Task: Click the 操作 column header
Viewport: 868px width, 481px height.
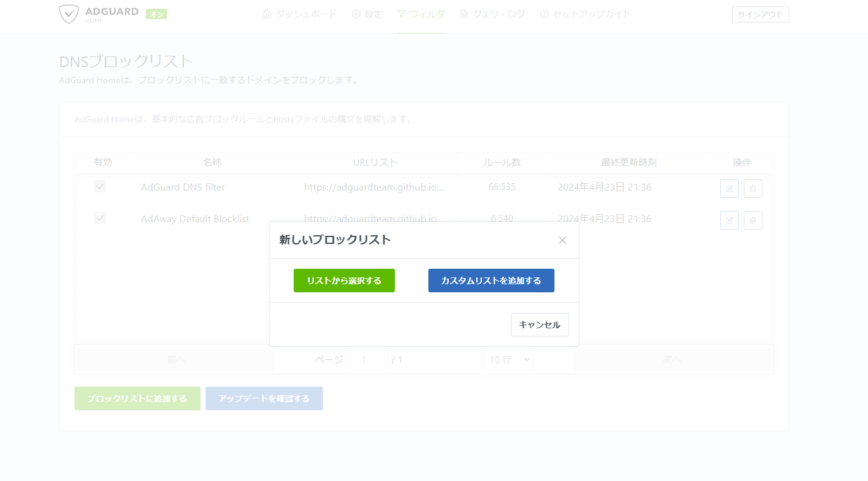Action: point(742,163)
